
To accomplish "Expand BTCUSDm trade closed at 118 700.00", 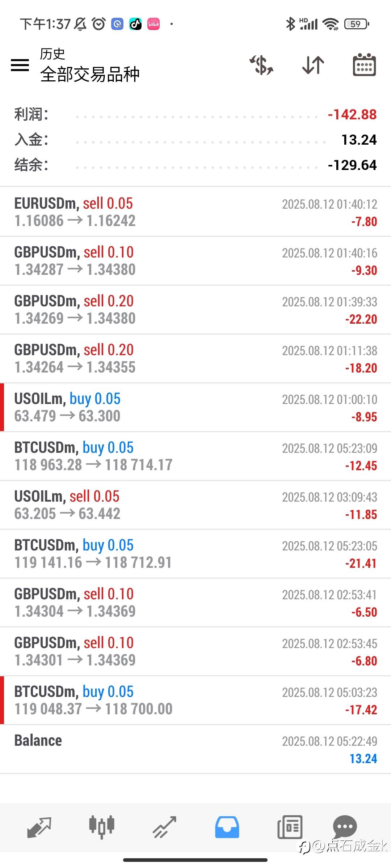I will coord(195,700).
